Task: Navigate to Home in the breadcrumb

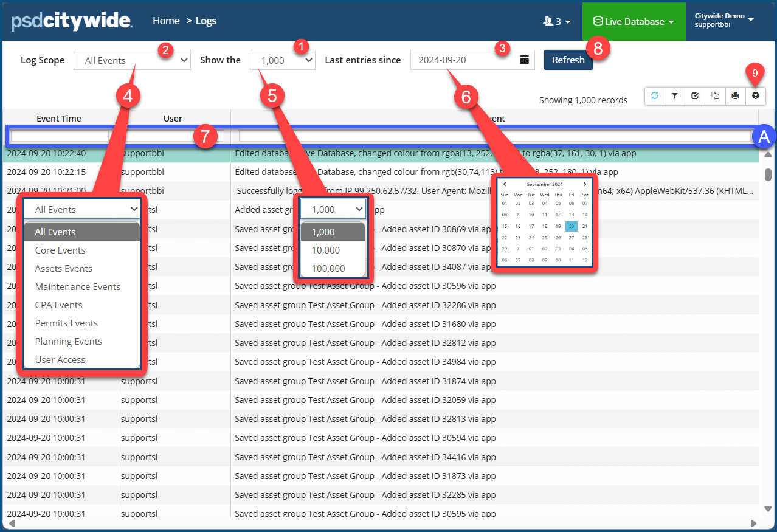Action: tap(166, 21)
